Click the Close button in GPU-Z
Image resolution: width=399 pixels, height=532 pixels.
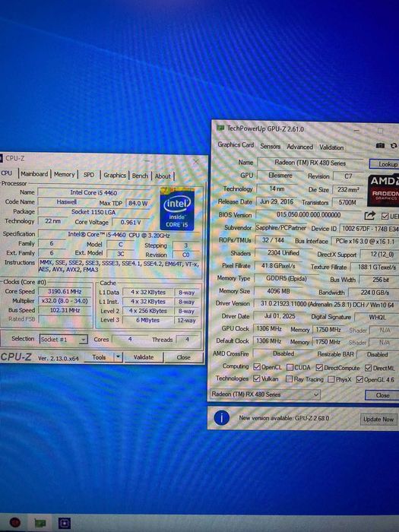tap(383, 395)
